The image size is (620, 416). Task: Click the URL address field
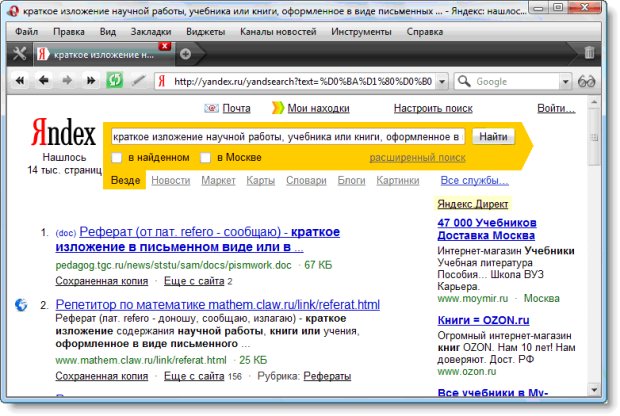point(302,82)
